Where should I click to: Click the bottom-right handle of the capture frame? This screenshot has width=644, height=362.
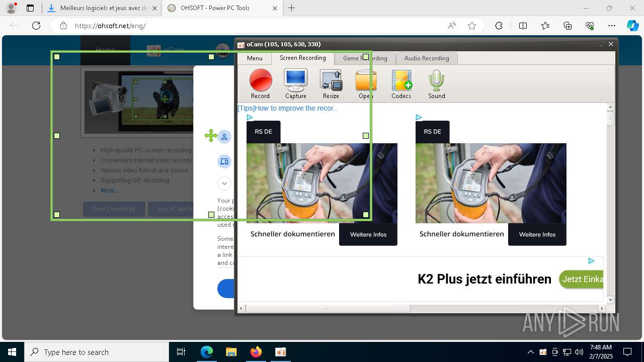366,215
